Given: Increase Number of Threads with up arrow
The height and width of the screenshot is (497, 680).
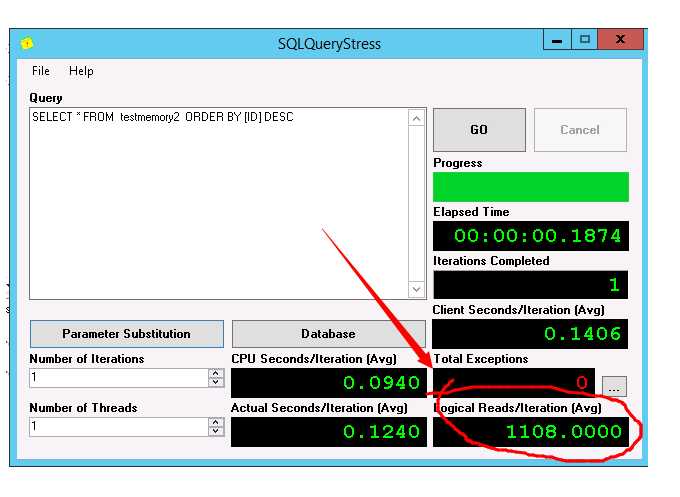Looking at the screenshot, I should point(216,422).
